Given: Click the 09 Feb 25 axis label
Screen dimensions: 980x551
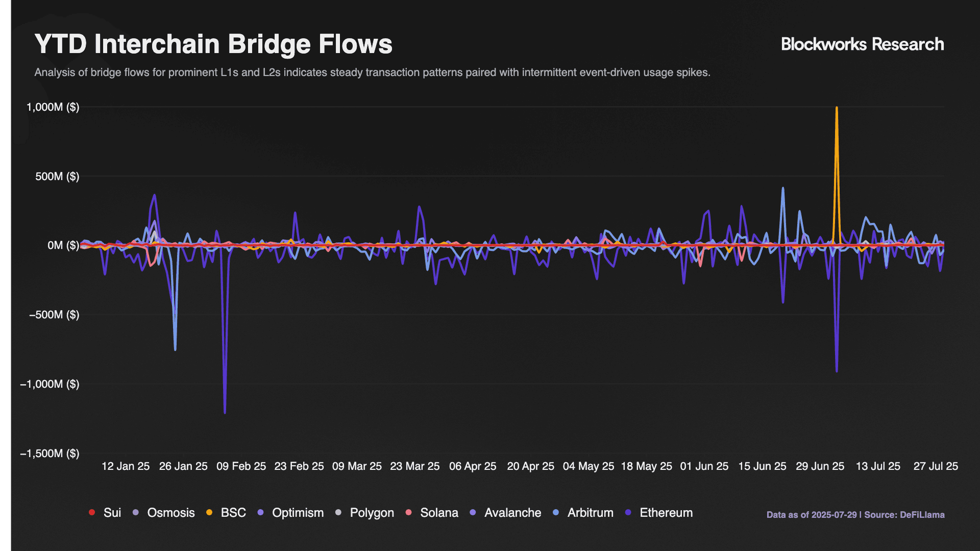Looking at the screenshot, I should (241, 466).
